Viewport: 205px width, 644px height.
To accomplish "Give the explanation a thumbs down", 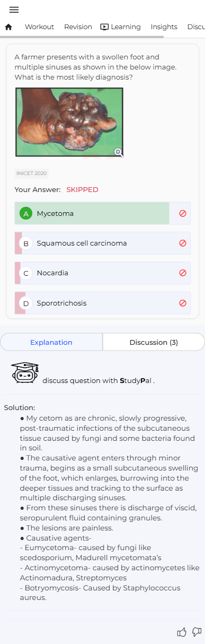I will tap(197, 632).
